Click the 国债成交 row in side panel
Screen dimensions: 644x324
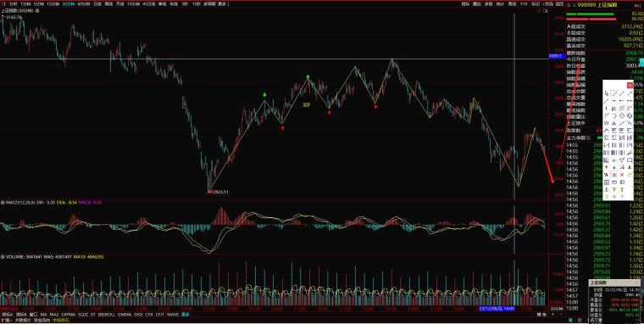tap(604, 39)
